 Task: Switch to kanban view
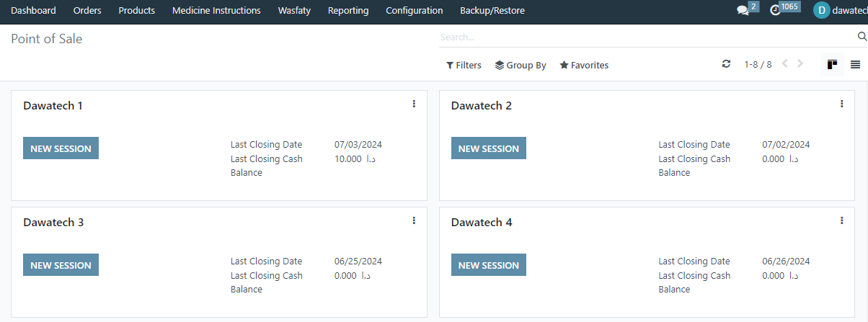[x=832, y=65]
